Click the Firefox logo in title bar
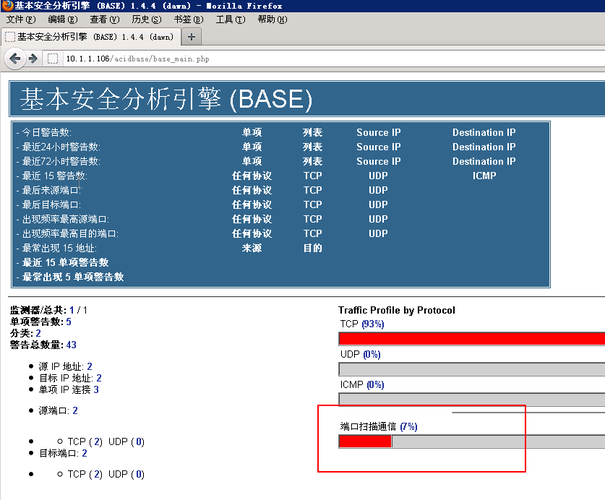 click(x=7, y=5)
